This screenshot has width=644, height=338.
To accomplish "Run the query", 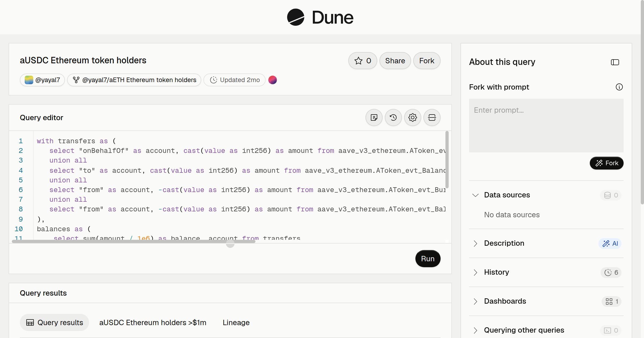I will coord(428,259).
